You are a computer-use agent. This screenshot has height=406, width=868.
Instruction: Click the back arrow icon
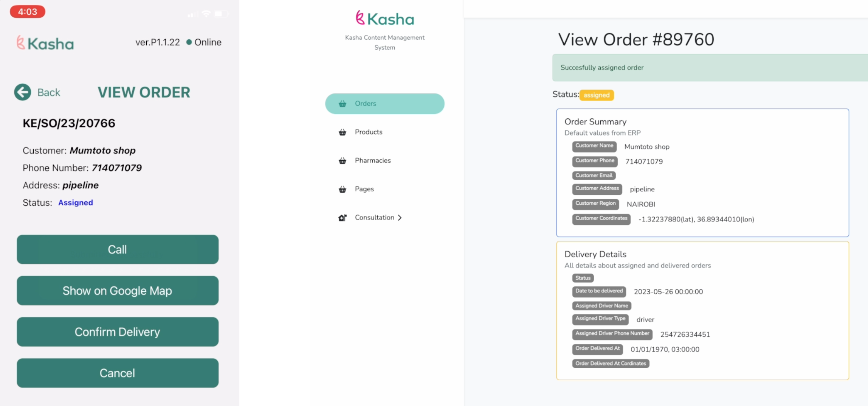(x=23, y=92)
